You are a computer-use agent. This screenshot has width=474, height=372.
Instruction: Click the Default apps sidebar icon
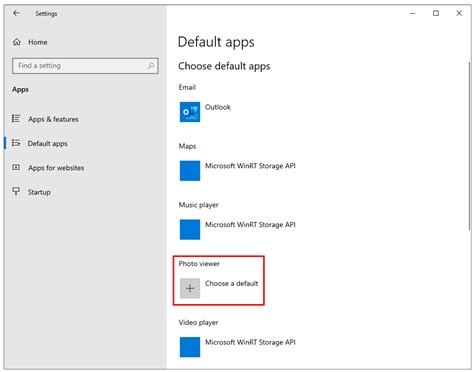(x=16, y=143)
